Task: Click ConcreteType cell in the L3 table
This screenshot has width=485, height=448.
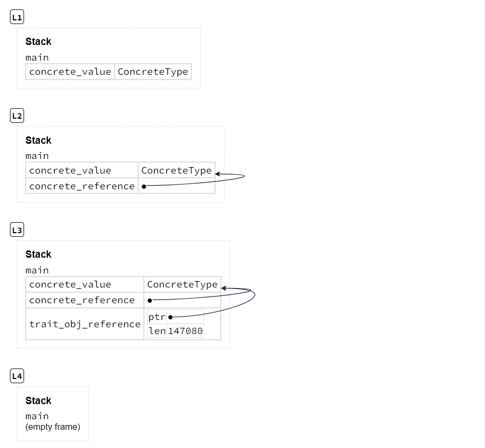Action: (183, 284)
